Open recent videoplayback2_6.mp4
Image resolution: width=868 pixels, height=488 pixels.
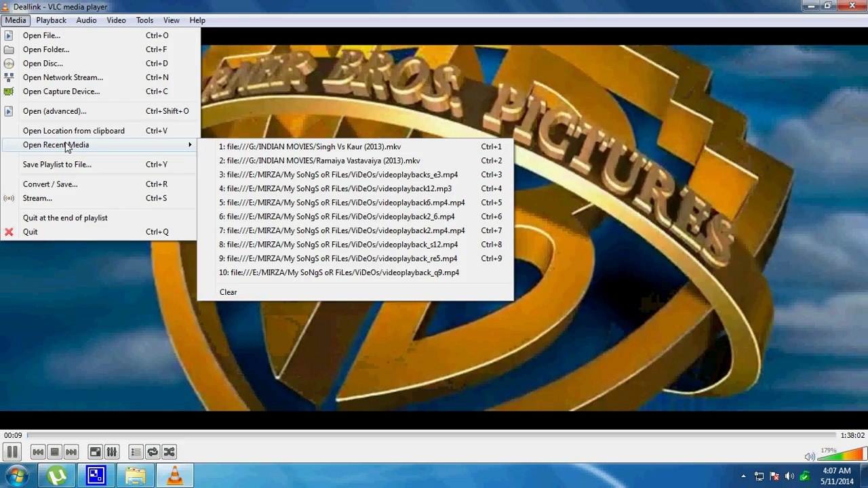tap(355, 217)
